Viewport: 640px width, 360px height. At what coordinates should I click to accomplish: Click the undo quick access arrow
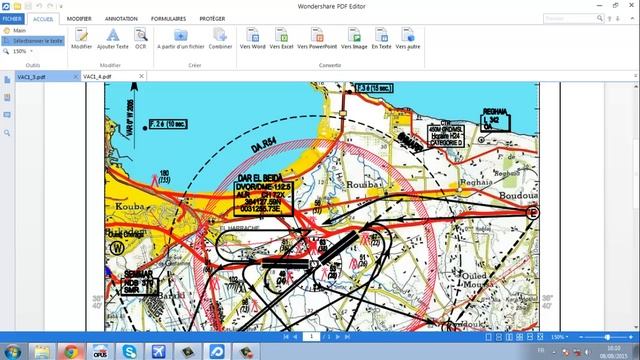[x=39, y=6]
